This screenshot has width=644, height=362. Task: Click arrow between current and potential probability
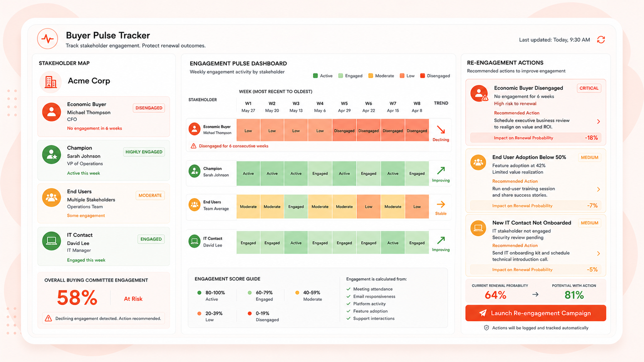[x=535, y=295]
